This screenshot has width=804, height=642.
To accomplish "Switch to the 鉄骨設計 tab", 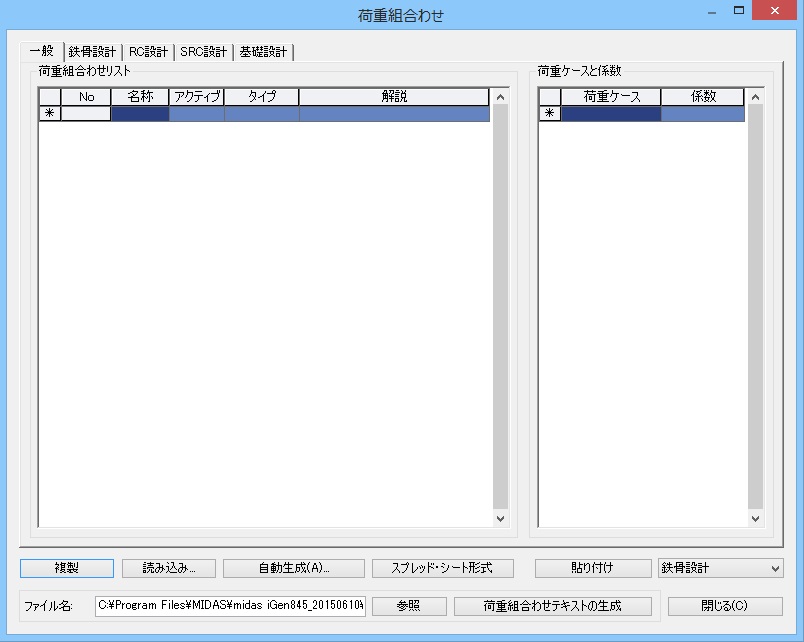I will [x=92, y=52].
